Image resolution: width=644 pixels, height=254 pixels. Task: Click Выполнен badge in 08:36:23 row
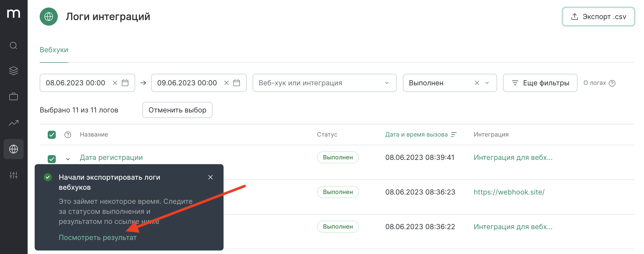tap(338, 192)
